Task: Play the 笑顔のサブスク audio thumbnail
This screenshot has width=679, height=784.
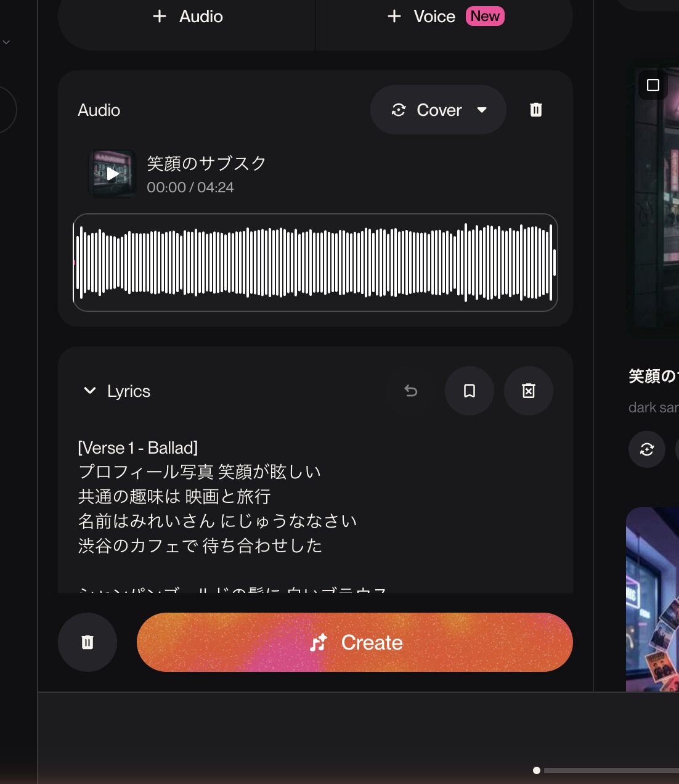Action: [112, 174]
